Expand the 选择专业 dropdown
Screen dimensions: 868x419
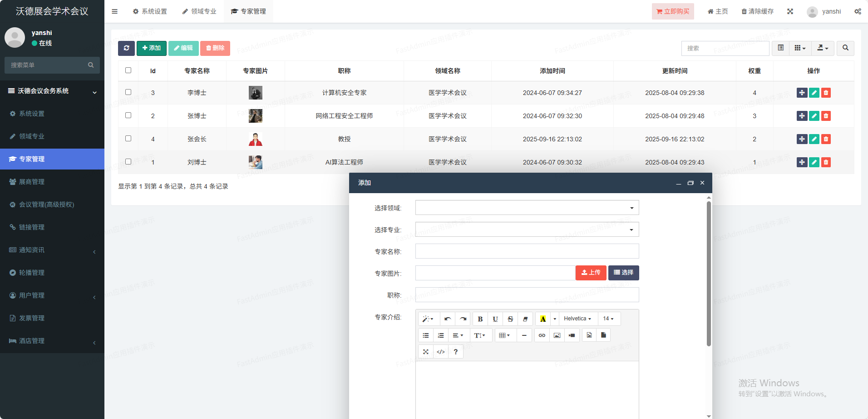[x=527, y=229]
